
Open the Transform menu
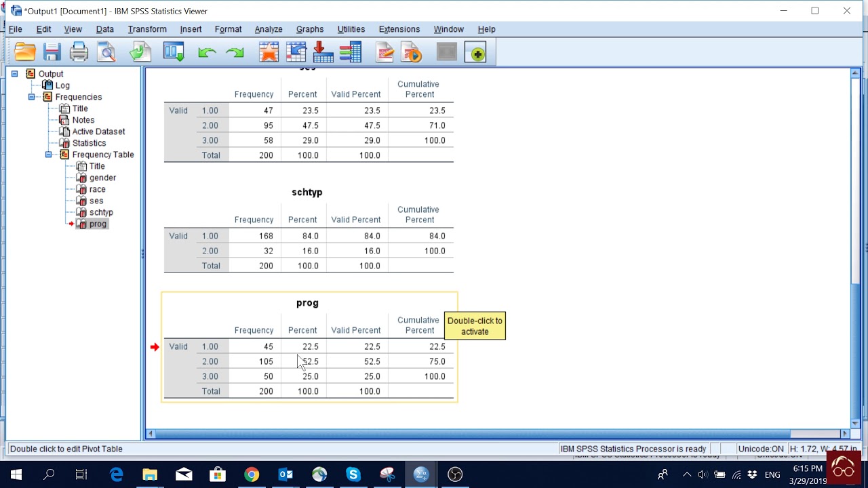tap(147, 29)
